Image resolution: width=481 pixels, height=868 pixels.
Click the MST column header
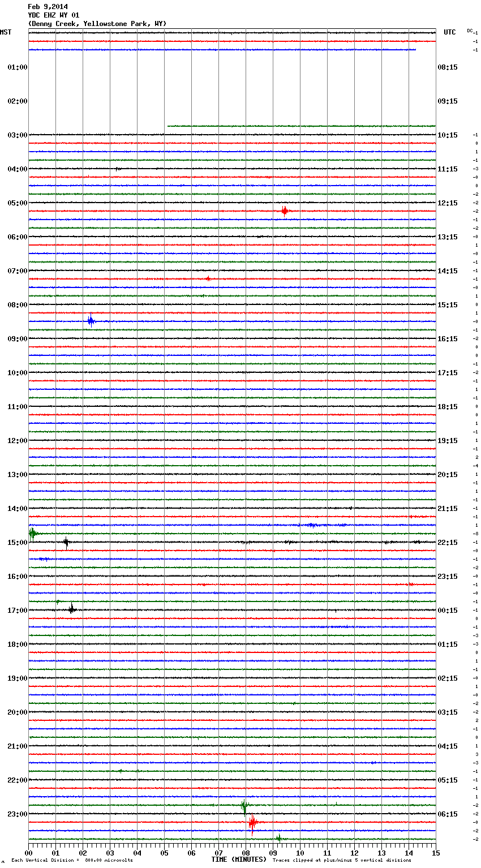click(6, 32)
